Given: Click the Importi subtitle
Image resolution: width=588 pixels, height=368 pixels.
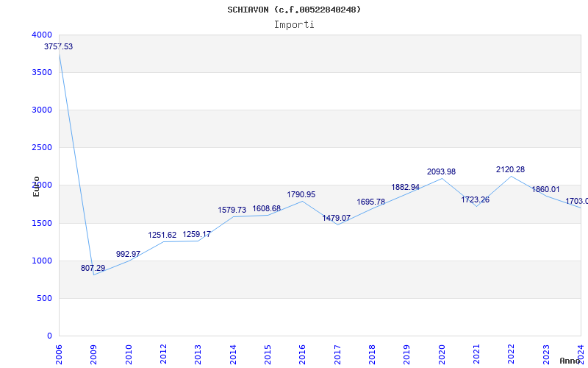Looking at the screenshot, I should coord(294,25).
